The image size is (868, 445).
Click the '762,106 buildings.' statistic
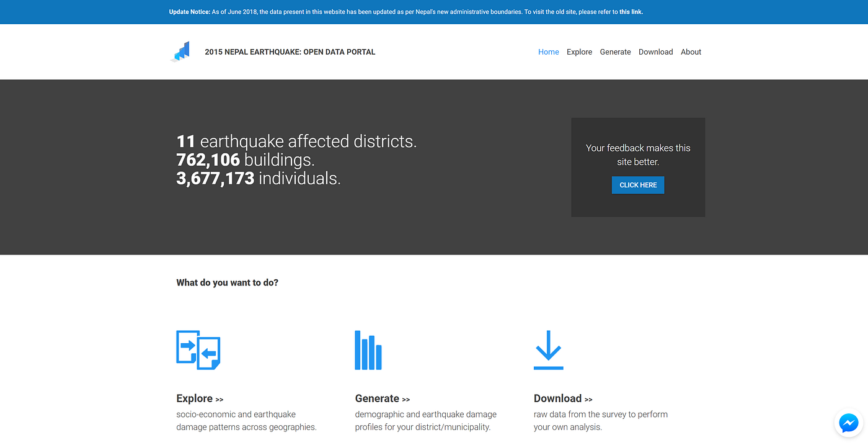(246, 160)
